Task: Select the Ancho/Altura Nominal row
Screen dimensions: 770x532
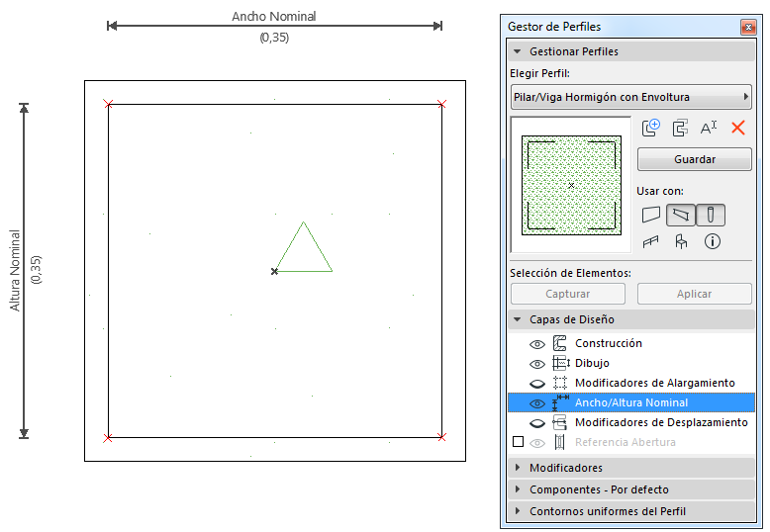Action: point(631,402)
